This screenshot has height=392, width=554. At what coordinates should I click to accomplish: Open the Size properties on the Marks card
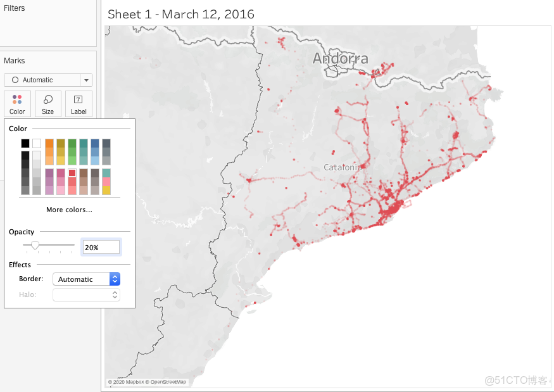pyautogui.click(x=48, y=104)
